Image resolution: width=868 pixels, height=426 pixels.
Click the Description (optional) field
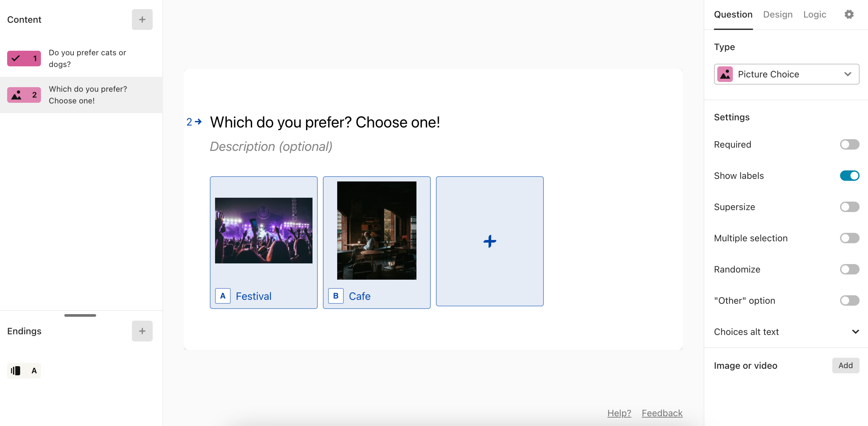[271, 146]
